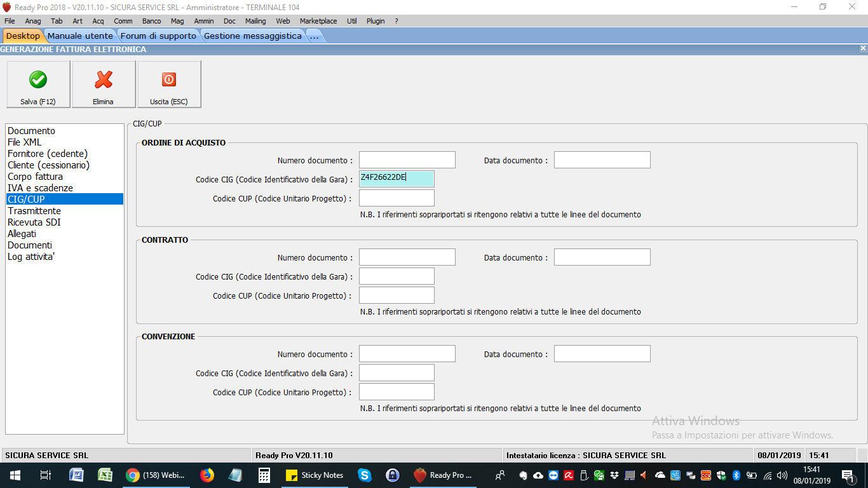Open the Calculator from the taskbar
Viewport: 868px width, 488px height.
click(x=264, y=475)
